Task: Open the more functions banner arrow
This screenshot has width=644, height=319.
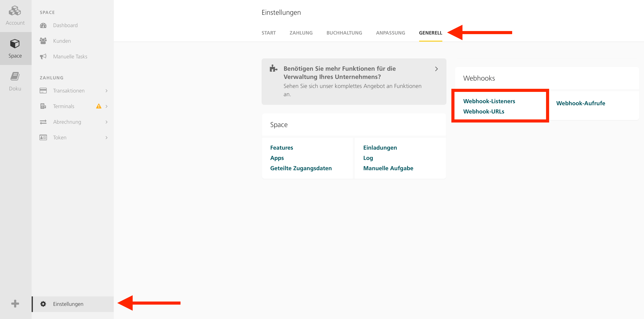Action: tap(436, 69)
